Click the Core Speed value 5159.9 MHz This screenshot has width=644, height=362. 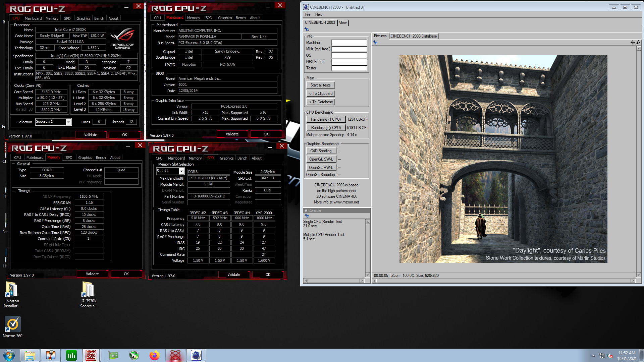pyautogui.click(x=51, y=92)
